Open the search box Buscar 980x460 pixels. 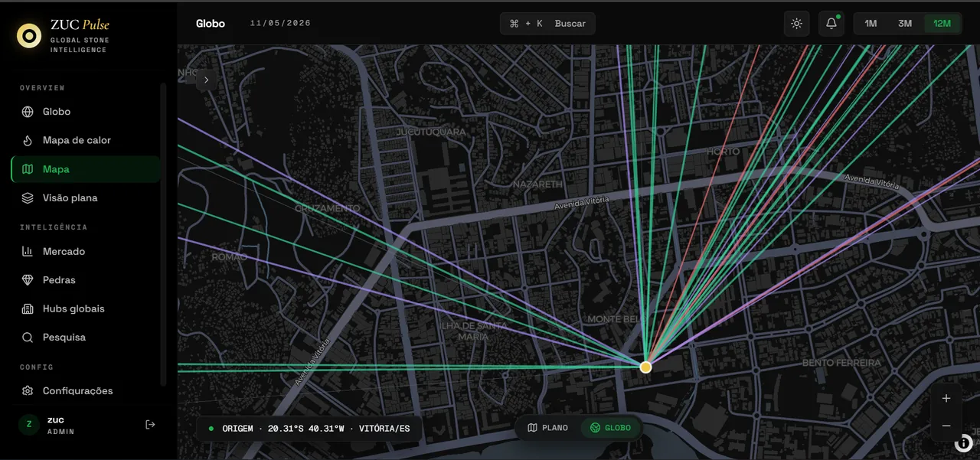point(547,24)
